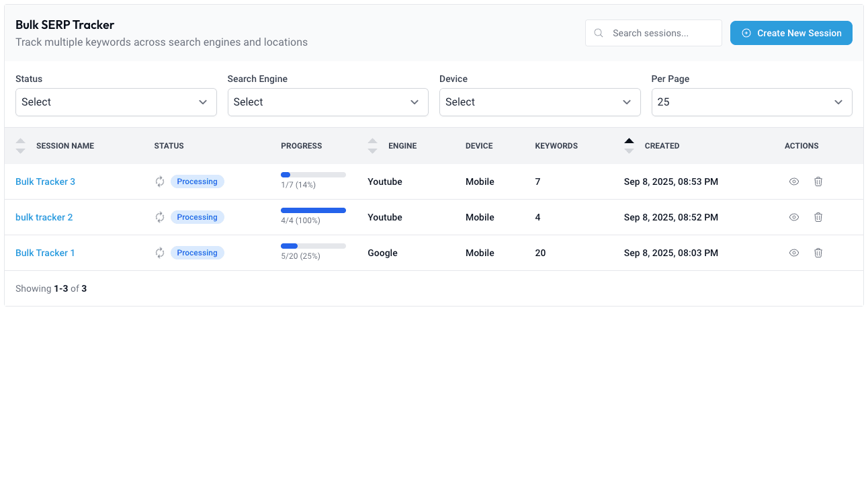Open the Status filter dropdown
Image resolution: width=868 pixels, height=486 pixels.
pyautogui.click(x=116, y=102)
